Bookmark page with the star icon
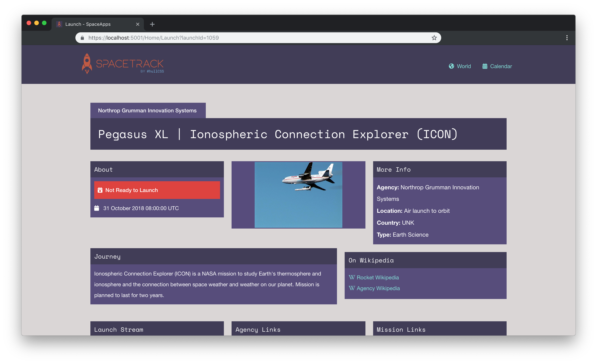The image size is (597, 364). 434,38
